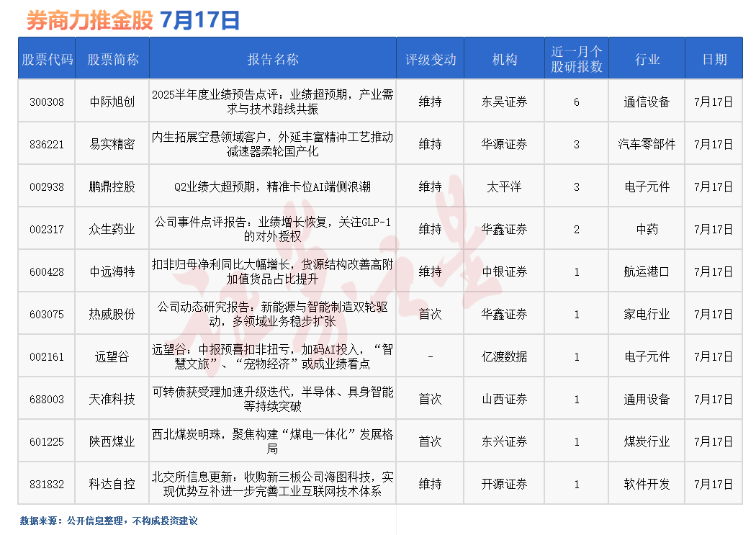The height and width of the screenshot is (535, 756).
Task: Select the industry cell 中药
Action: pyautogui.click(x=647, y=229)
